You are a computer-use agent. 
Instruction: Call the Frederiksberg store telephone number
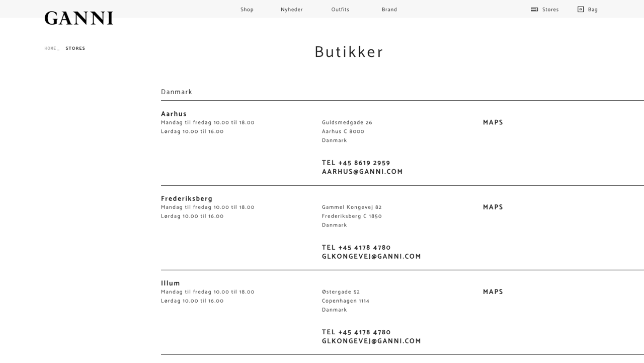(x=356, y=247)
